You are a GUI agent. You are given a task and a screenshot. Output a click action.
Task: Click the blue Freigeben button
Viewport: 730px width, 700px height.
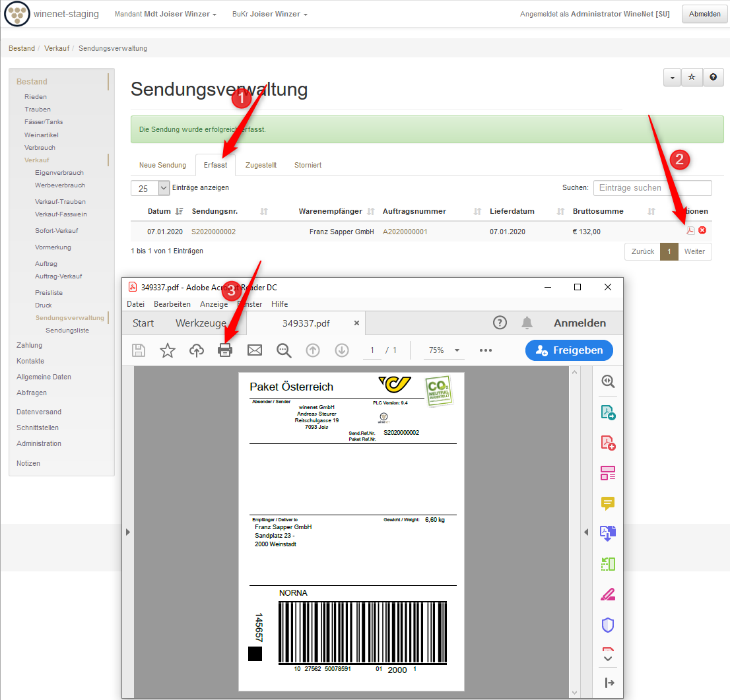(569, 350)
